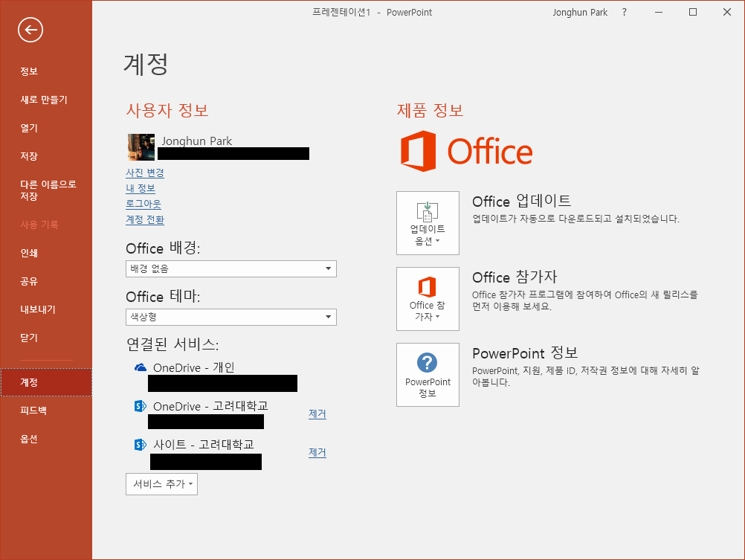The image size is (745, 560).
Task: Click the 사진 변경 link
Action: click(x=145, y=173)
